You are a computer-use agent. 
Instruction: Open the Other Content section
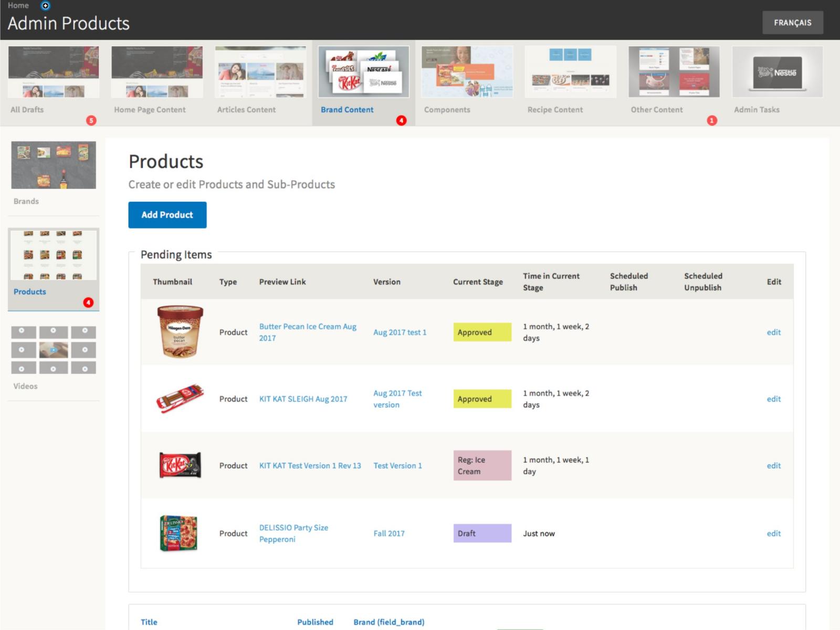[657, 110]
